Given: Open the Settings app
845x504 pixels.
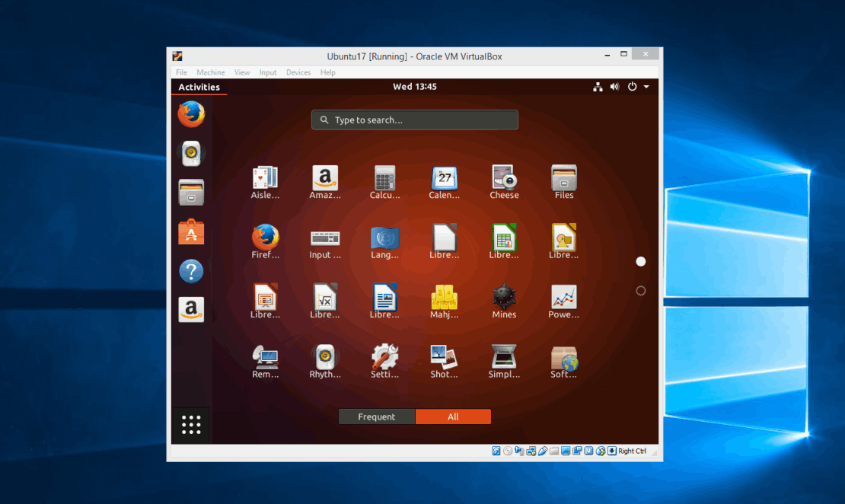Looking at the screenshot, I should (x=384, y=362).
